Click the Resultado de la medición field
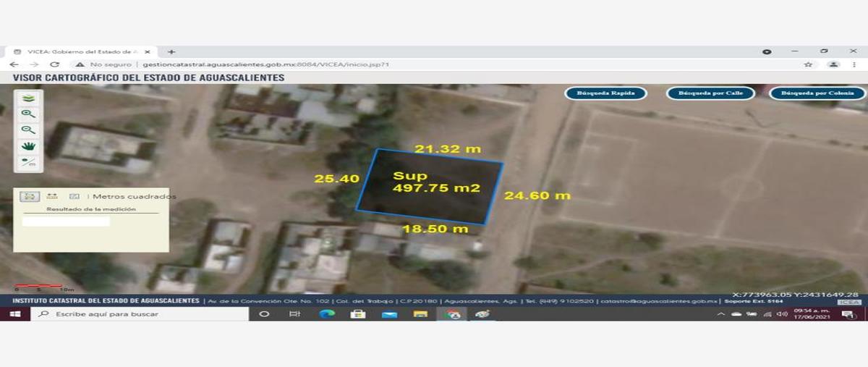The image size is (868, 367). [x=66, y=222]
